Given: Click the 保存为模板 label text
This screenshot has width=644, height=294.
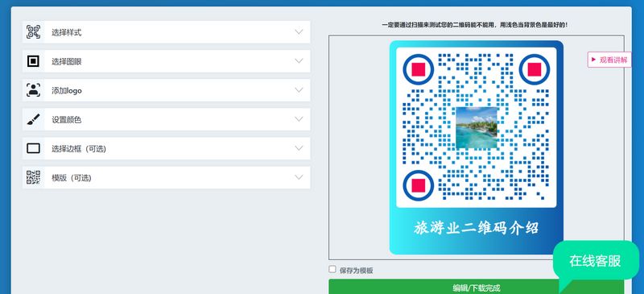Looking at the screenshot, I should [x=357, y=271].
